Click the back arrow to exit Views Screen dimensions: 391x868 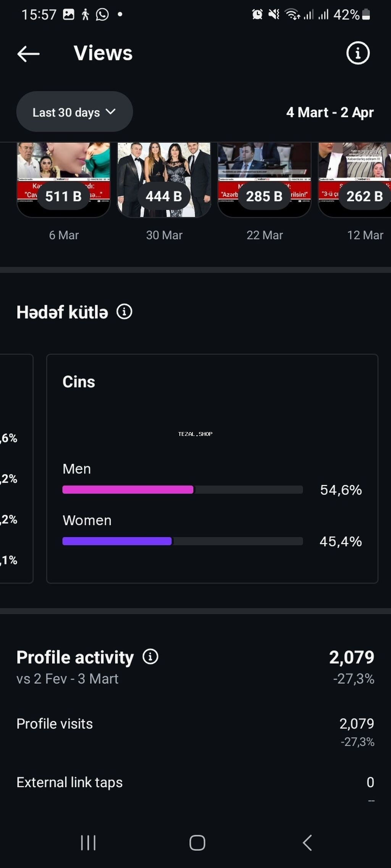click(x=28, y=53)
